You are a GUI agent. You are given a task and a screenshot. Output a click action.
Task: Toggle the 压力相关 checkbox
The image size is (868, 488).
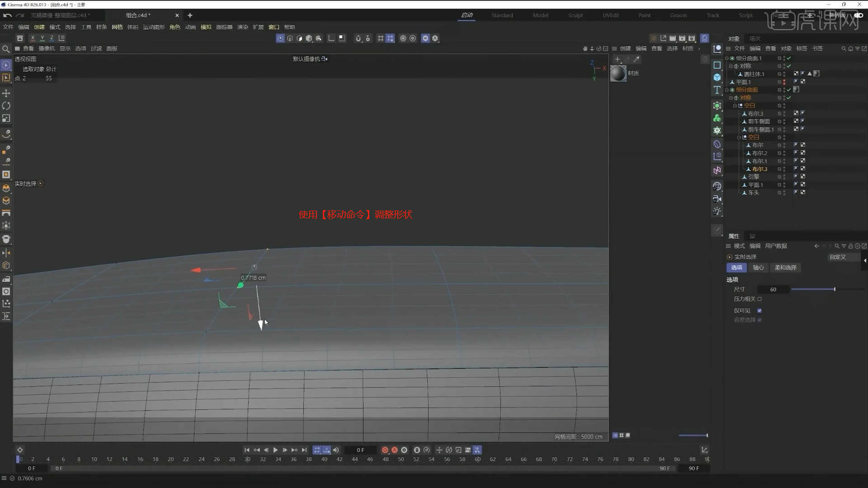pyautogui.click(x=759, y=299)
